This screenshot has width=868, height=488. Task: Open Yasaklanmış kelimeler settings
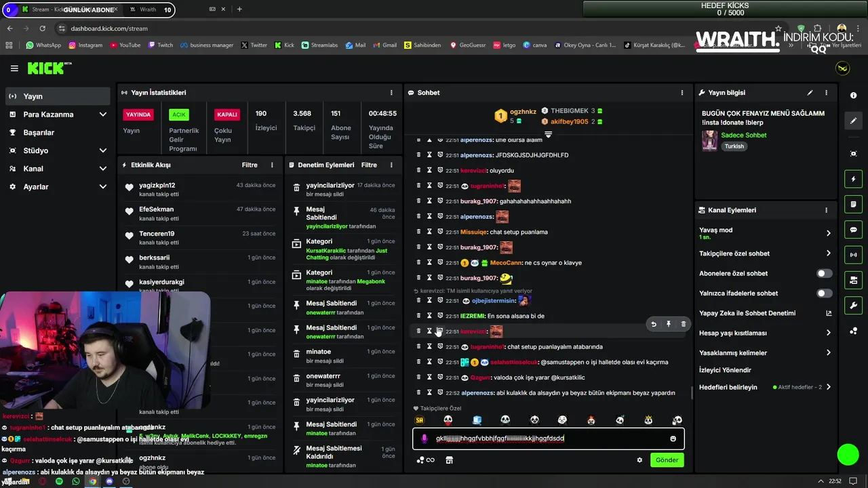coord(765,352)
